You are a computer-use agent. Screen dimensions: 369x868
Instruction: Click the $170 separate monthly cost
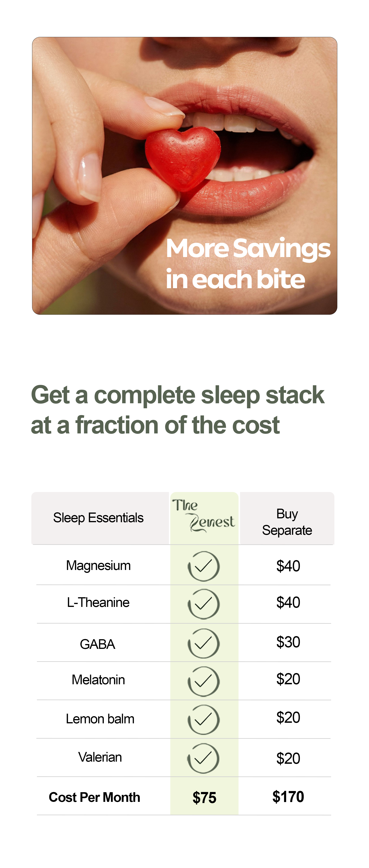point(288,797)
